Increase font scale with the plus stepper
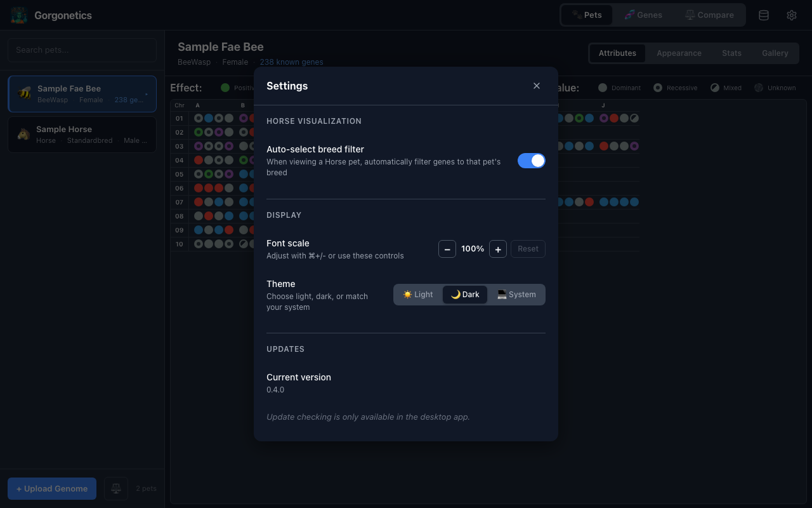This screenshot has height=508, width=812. [498, 248]
